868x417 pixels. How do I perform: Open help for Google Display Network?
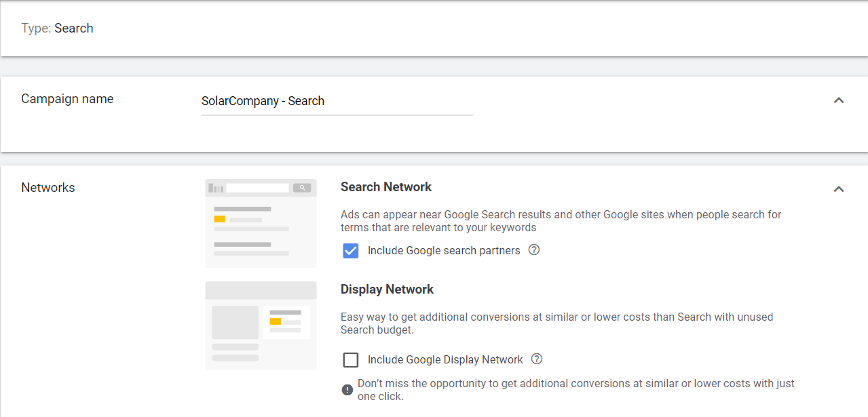pyautogui.click(x=536, y=359)
